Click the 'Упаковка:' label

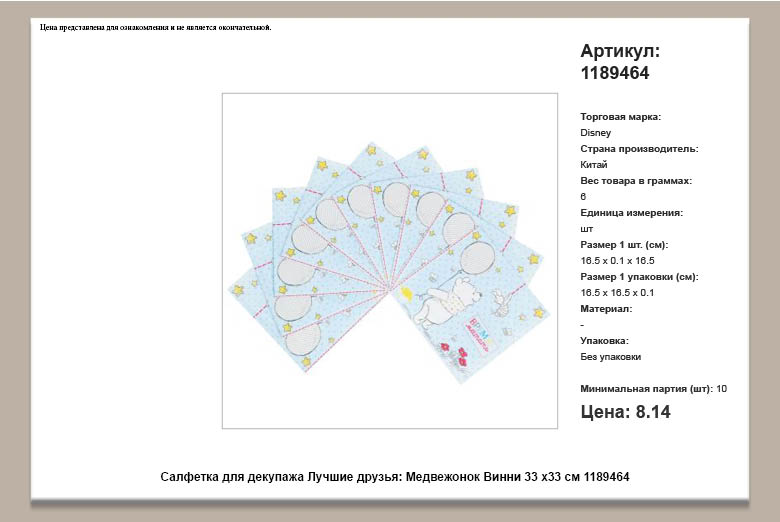pos(604,341)
